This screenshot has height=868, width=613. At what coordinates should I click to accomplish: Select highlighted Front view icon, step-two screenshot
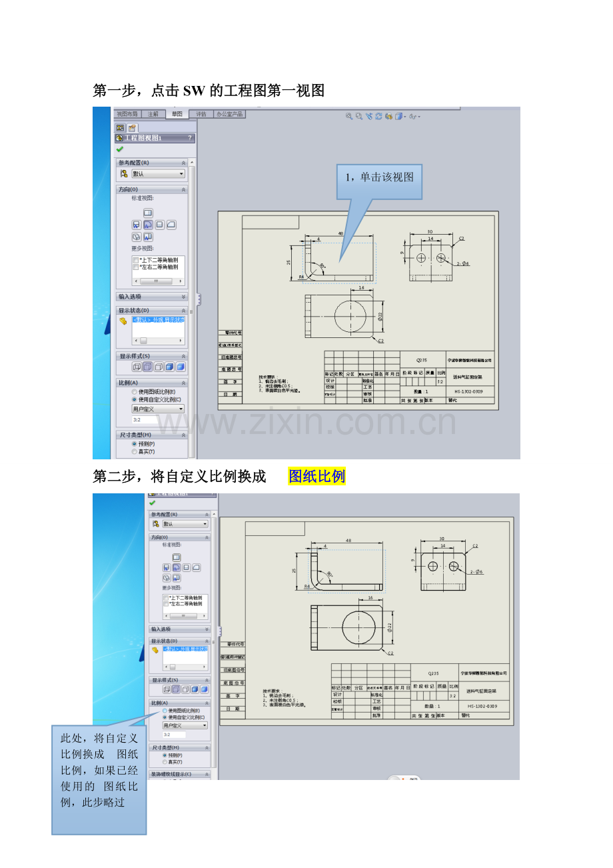tap(177, 567)
